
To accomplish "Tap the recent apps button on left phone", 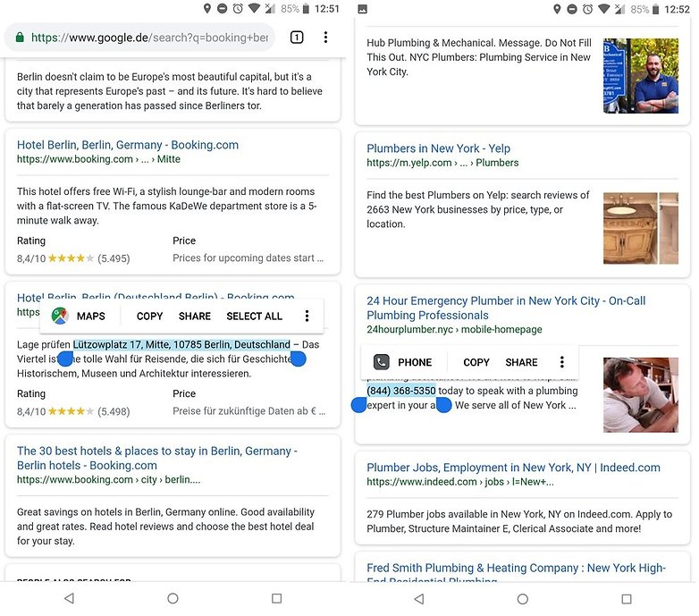I will pyautogui.click(x=277, y=598).
